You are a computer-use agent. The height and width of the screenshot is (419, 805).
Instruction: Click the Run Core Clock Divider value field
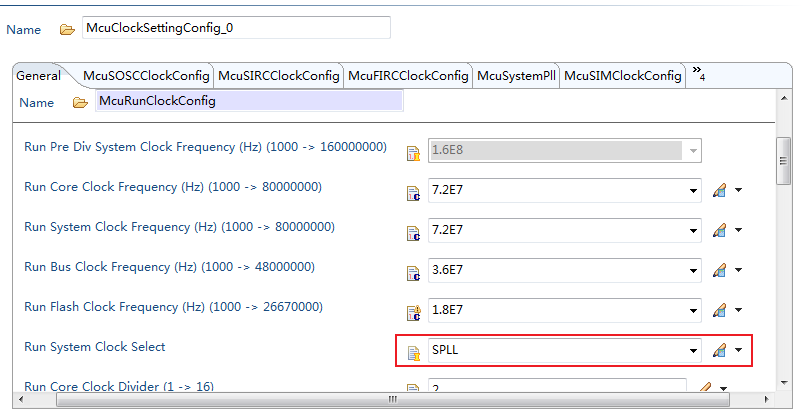557,386
